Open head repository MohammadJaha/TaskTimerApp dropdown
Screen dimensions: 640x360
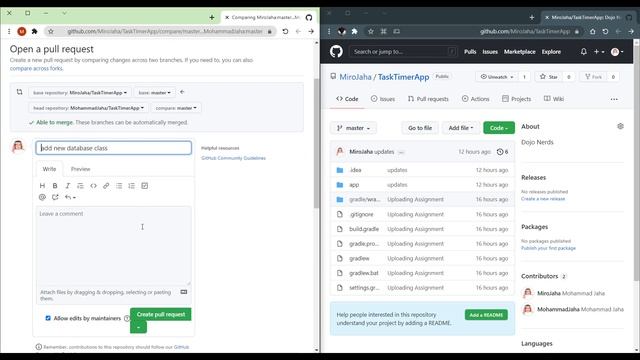tap(88, 108)
